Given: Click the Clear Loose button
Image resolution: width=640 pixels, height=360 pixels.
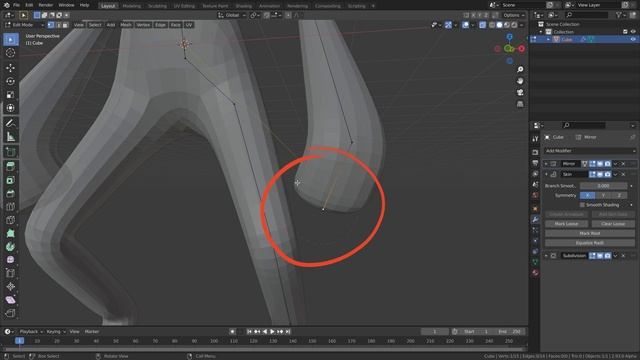Looking at the screenshot, I should coord(613,224).
